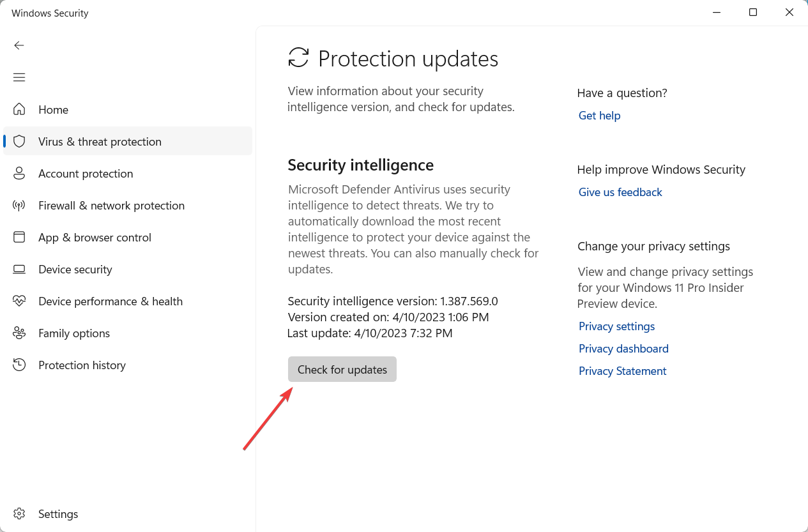Read the Privacy Statement link
The height and width of the screenshot is (532, 808).
click(622, 371)
